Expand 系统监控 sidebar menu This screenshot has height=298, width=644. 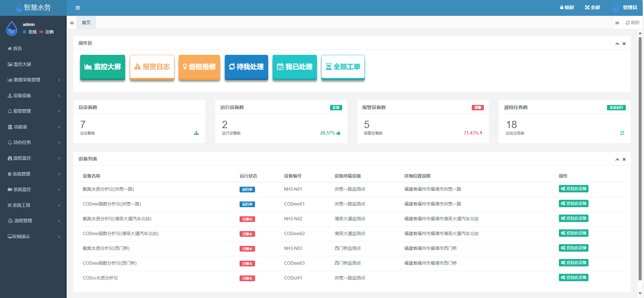pyautogui.click(x=33, y=189)
